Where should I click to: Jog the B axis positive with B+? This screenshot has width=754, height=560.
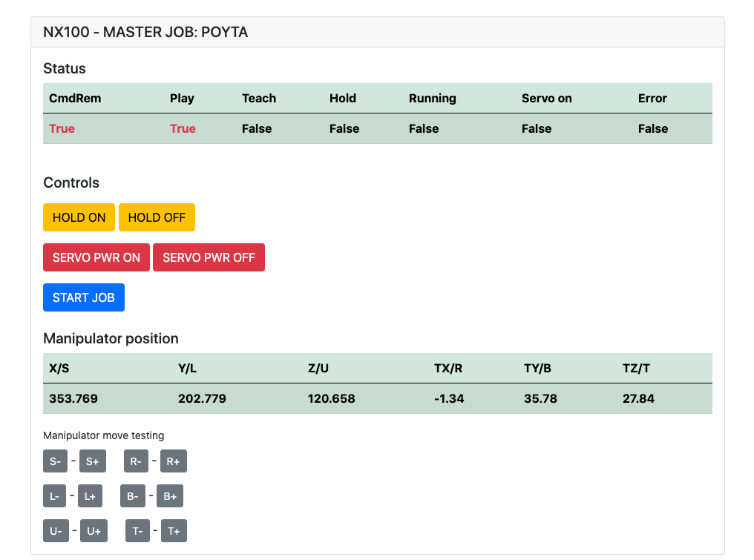[x=170, y=495]
